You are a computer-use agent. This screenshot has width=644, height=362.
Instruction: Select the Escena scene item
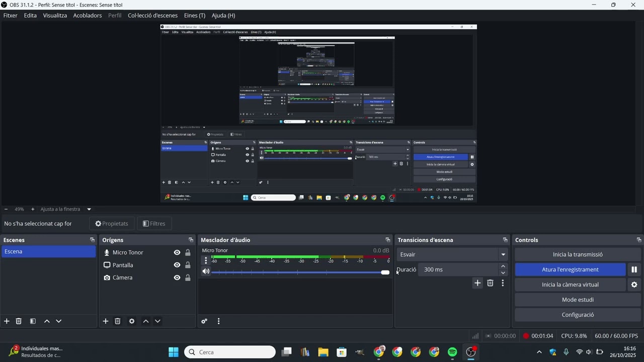[48, 251]
